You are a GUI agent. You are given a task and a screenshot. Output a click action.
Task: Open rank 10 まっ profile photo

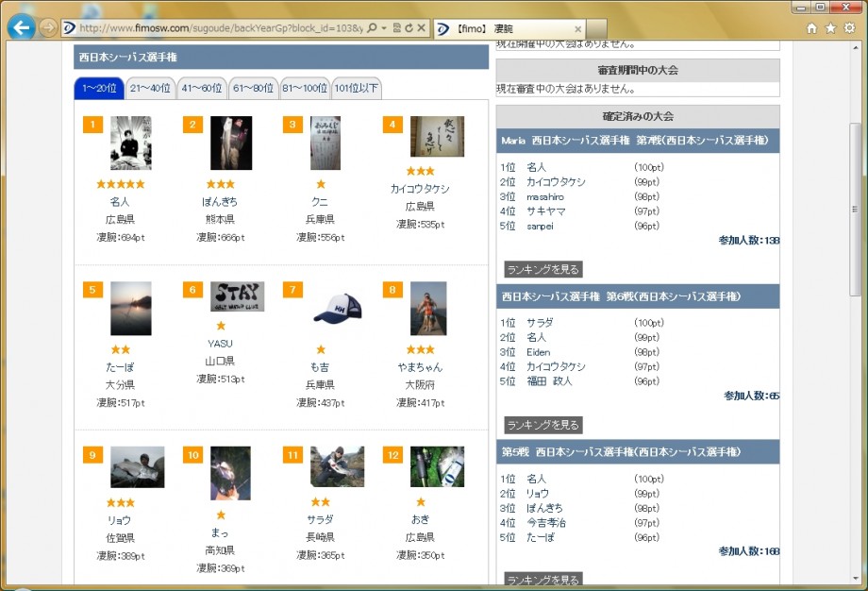click(x=230, y=474)
